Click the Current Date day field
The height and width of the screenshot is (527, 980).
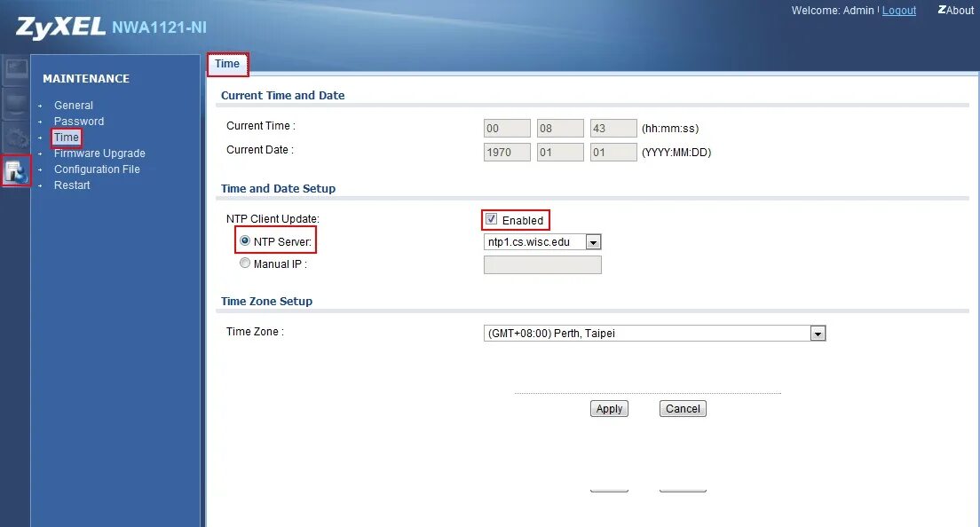click(x=613, y=152)
